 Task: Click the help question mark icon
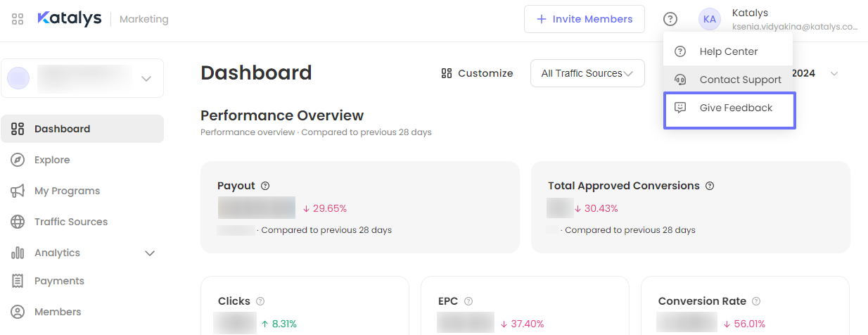pos(670,19)
